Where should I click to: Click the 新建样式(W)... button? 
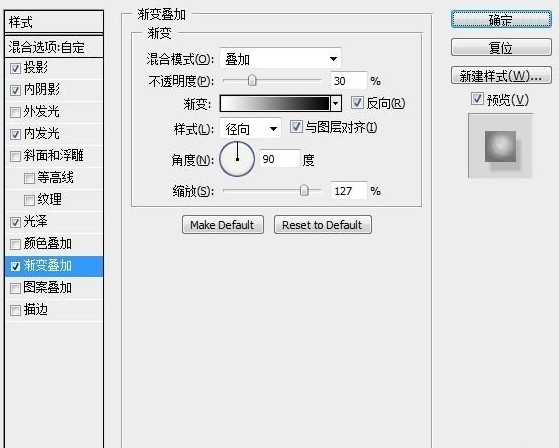pyautogui.click(x=501, y=76)
